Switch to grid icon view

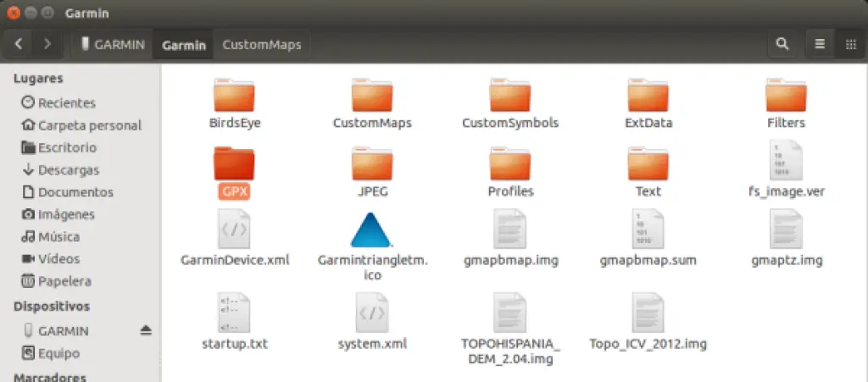(x=850, y=44)
